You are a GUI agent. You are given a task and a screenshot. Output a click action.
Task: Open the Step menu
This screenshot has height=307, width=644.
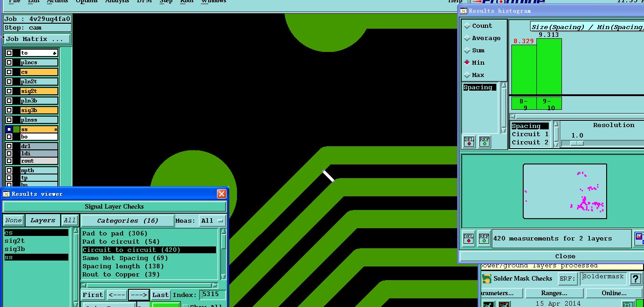pyautogui.click(x=166, y=1)
